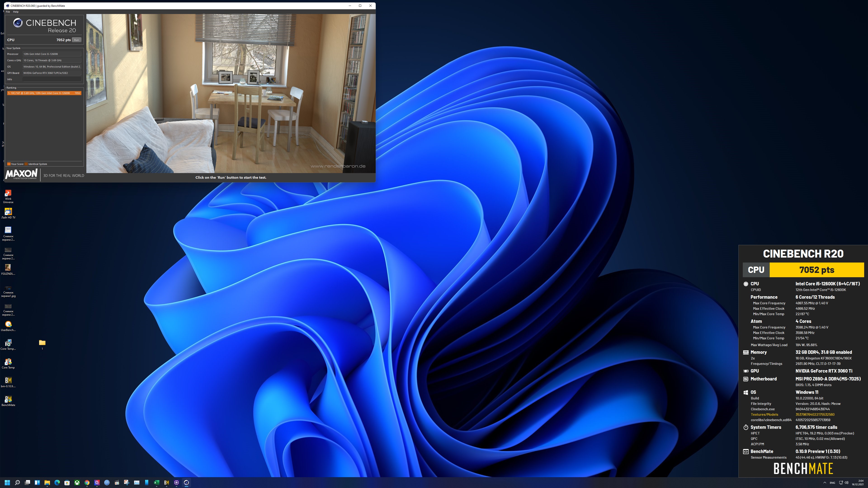The image size is (868, 488).
Task: Open Microsoft Store from the taskbar
Action: 67,483
